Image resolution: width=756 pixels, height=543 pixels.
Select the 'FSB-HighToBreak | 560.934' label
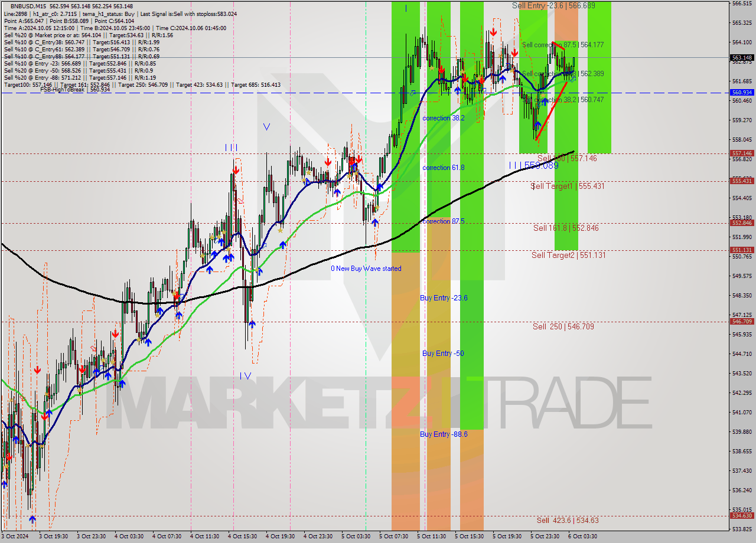(75, 90)
